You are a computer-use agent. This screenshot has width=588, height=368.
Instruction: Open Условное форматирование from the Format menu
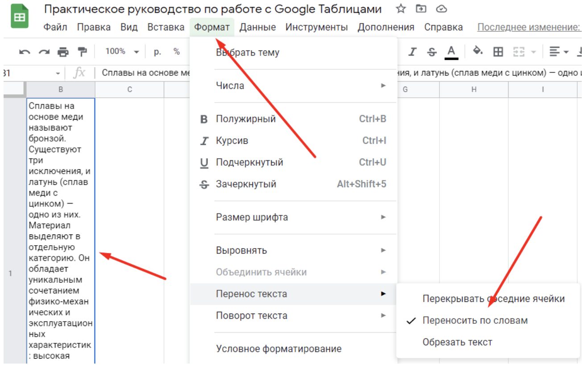pyautogui.click(x=293, y=349)
